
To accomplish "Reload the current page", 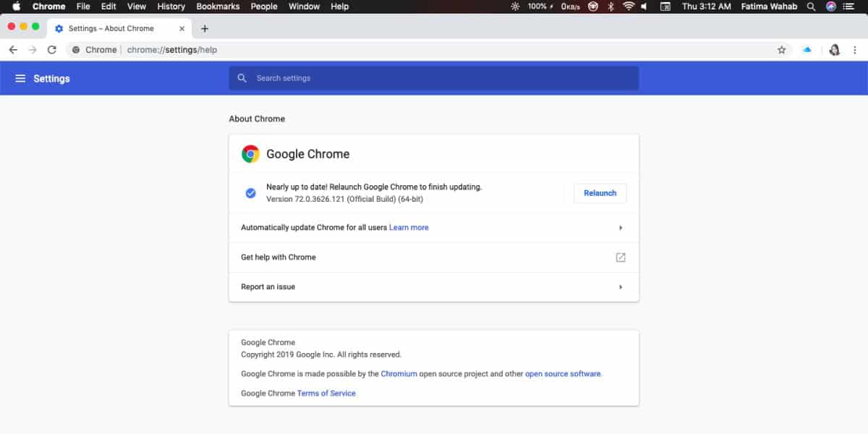I will click(51, 49).
